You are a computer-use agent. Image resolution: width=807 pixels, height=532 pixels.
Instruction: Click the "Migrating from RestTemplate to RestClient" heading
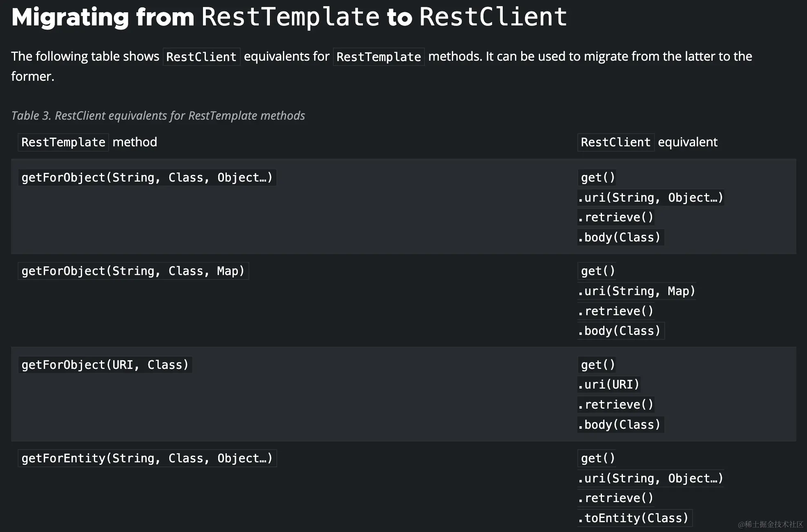click(289, 17)
